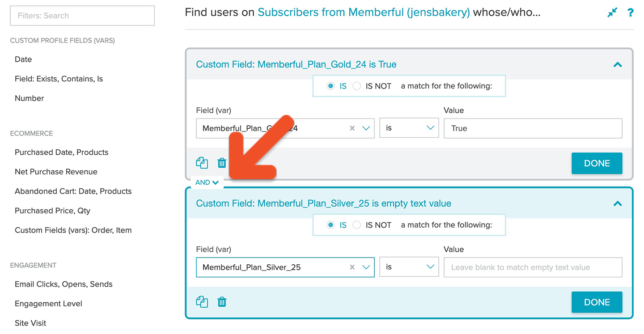Open help via the question mark icon
This screenshot has width=644, height=334.
pos(630,13)
